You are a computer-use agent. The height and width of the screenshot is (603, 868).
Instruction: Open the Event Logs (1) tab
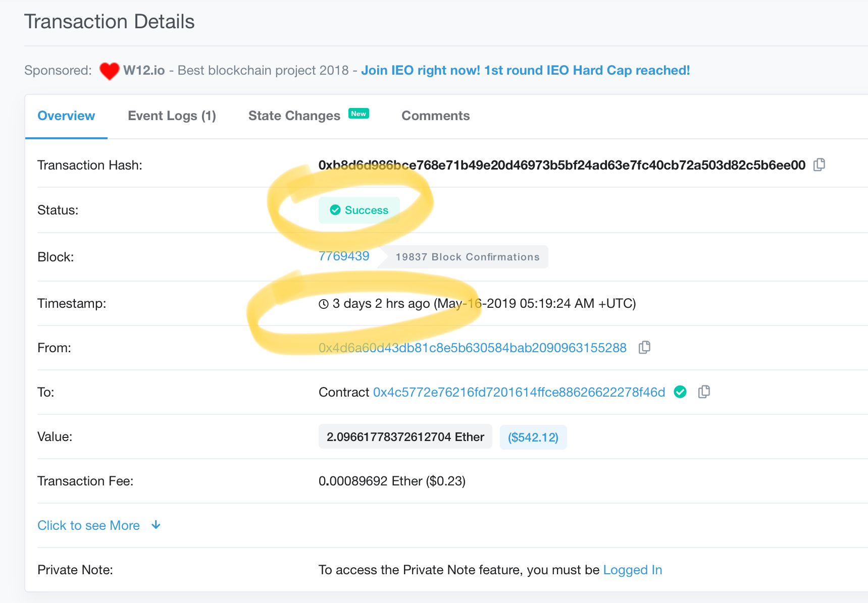(x=172, y=116)
